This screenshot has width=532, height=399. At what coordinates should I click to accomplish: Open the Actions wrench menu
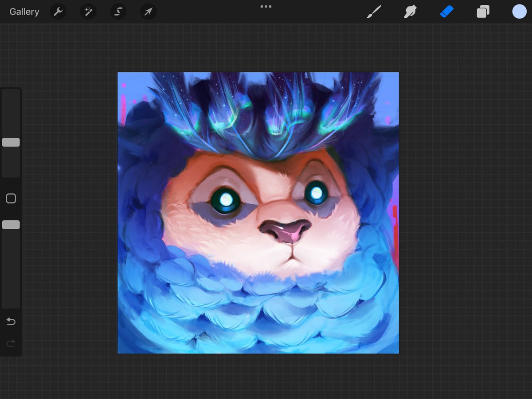pyautogui.click(x=58, y=12)
